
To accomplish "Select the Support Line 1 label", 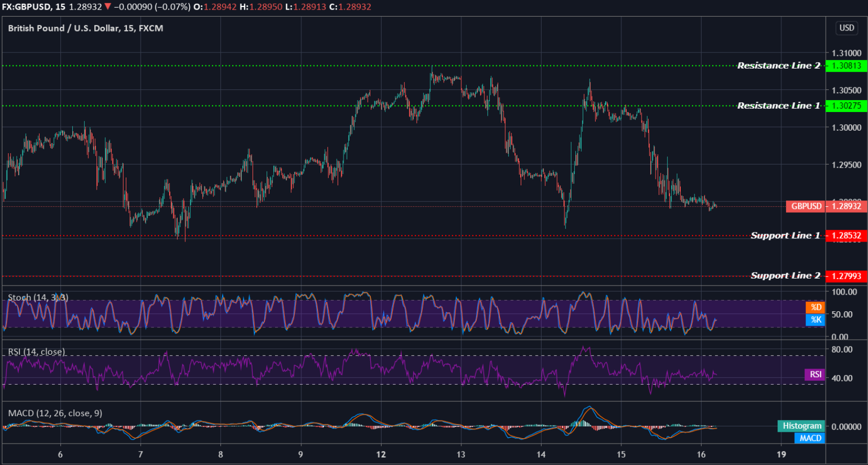I will [785, 235].
